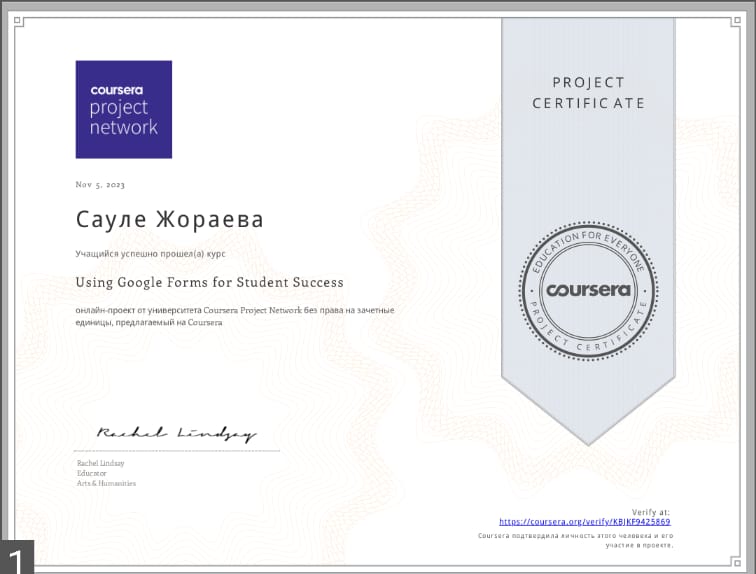Click the coursera wordmark inside the seal
The height and width of the screenshot is (574, 756).
pos(588,290)
